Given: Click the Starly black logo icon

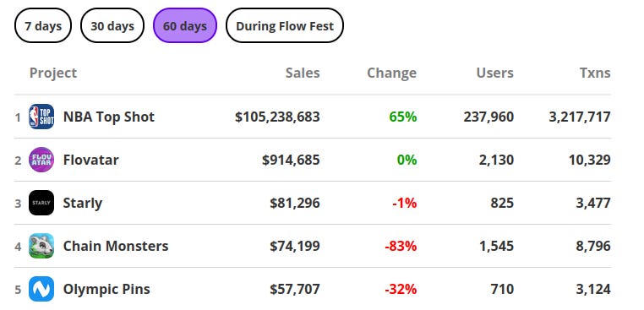Looking at the screenshot, I should click(41, 203).
